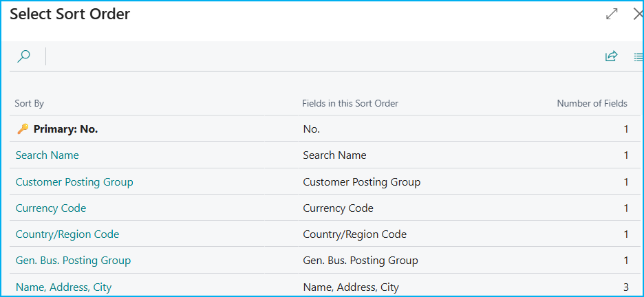Sort by Name, Address, City
The image size is (644, 297).
click(63, 287)
